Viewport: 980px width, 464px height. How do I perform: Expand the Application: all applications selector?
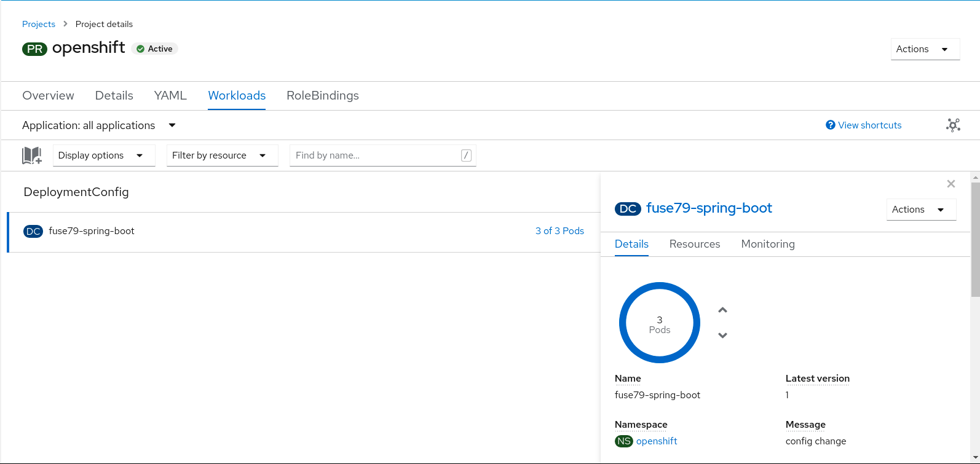pyautogui.click(x=99, y=125)
